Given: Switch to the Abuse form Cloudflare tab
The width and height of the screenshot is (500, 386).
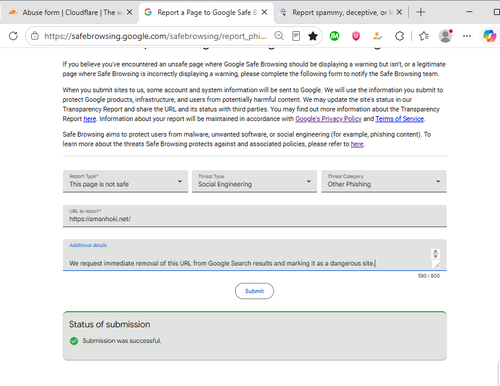Looking at the screenshot, I should point(68,12).
